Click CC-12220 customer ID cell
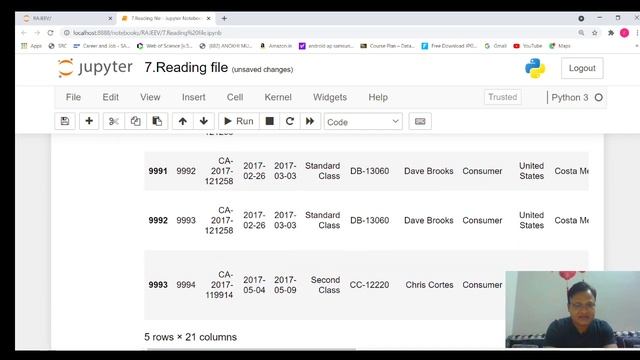Viewport: 640px width, 360px height. pos(369,285)
